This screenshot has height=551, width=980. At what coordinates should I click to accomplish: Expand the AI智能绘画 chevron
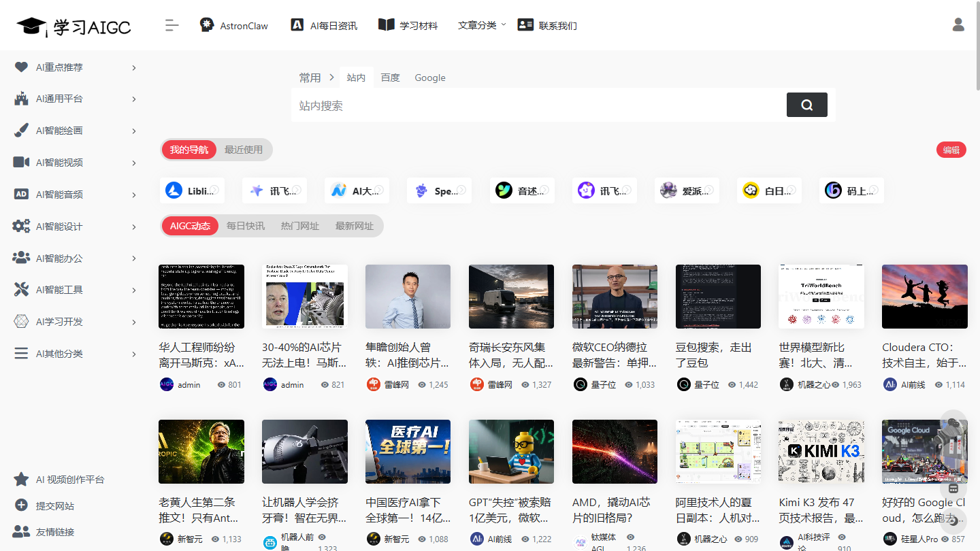[x=134, y=131]
